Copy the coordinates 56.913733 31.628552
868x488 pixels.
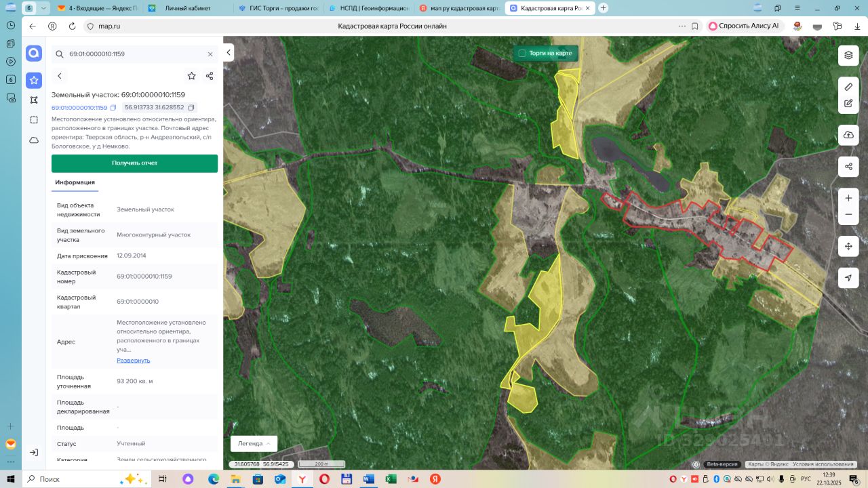pos(191,108)
